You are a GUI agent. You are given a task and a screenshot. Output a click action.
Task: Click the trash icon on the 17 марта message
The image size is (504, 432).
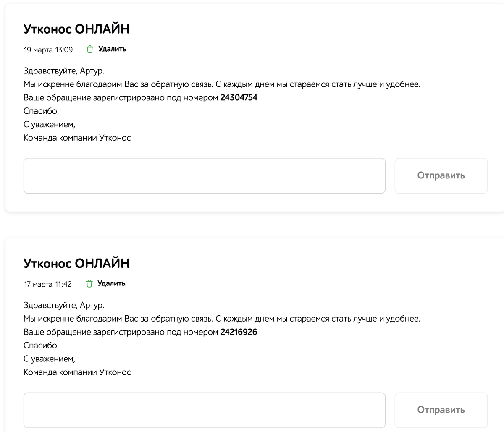coord(89,284)
